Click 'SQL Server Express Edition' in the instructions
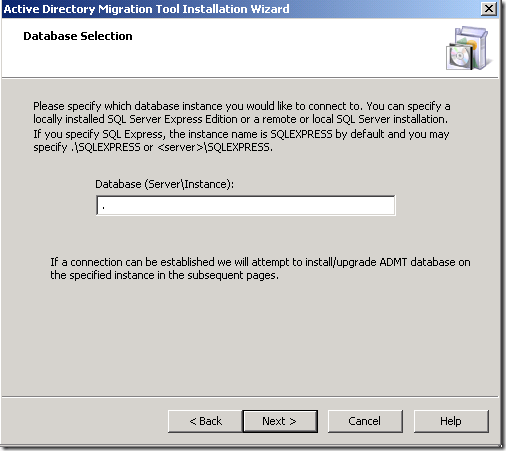Viewport: 506px width, 451px height. coord(172,119)
